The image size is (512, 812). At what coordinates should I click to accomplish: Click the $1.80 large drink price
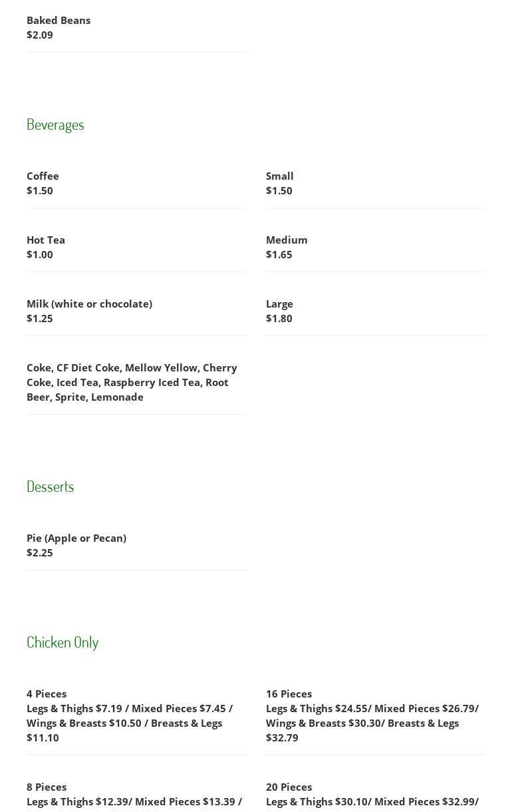[279, 319]
